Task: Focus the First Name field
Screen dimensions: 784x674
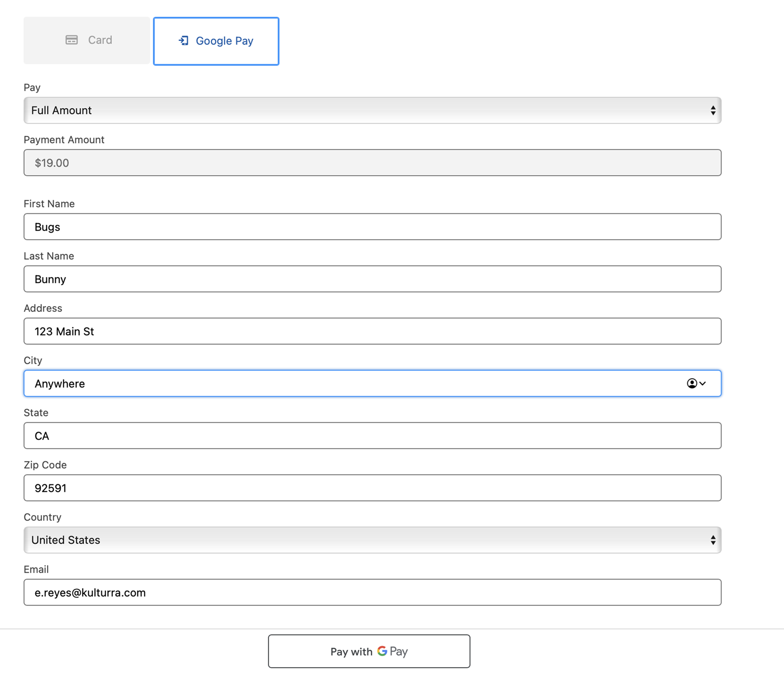Action: click(373, 227)
